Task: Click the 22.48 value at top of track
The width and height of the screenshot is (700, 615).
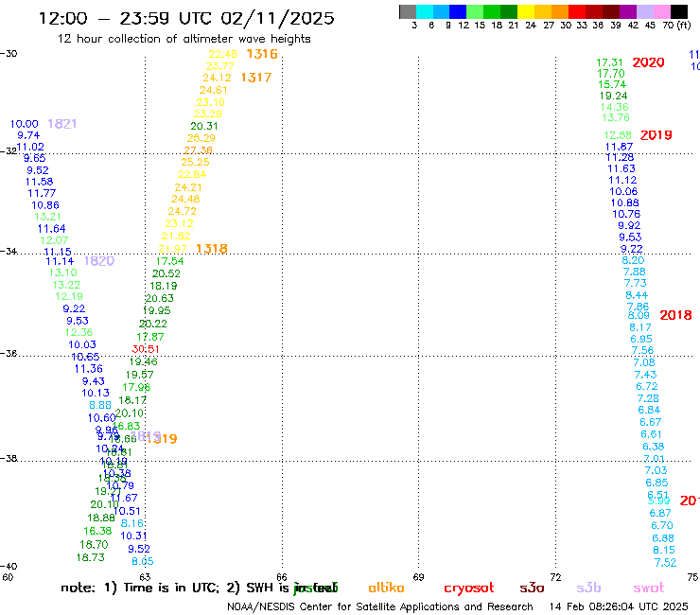Action: click(222, 55)
